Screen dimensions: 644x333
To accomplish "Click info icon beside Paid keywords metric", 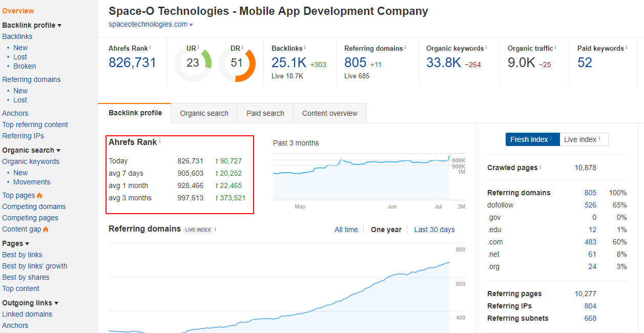I will click(x=626, y=47).
